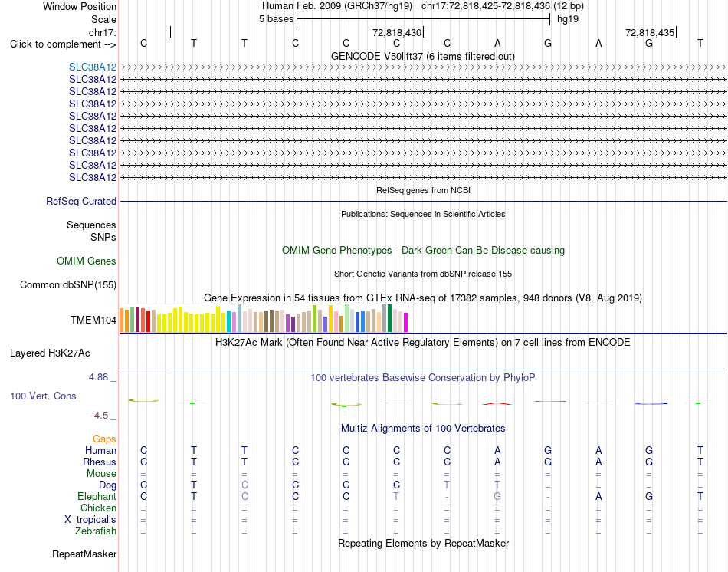The height and width of the screenshot is (572, 728).
Task: Click '100 vertebrates Basewise Conservation by PhyloP' title
Action: point(423,378)
